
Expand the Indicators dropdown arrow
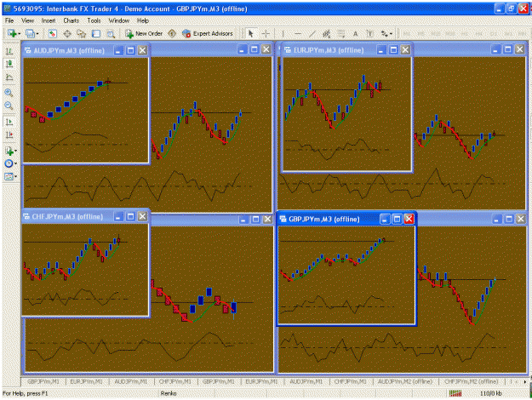click(x=15, y=151)
